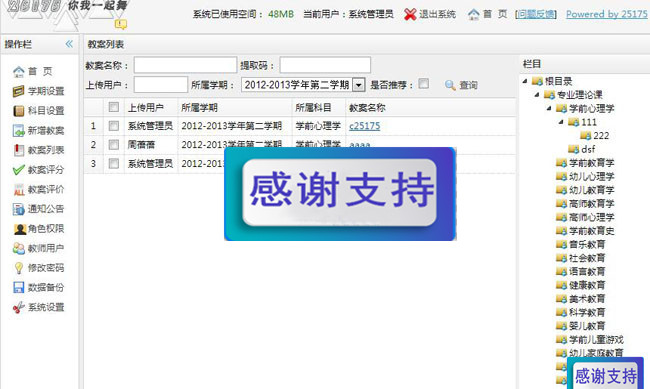The height and width of the screenshot is (389, 650).
Task: Open 教案列表 in the sidebar
Action: pos(39,150)
